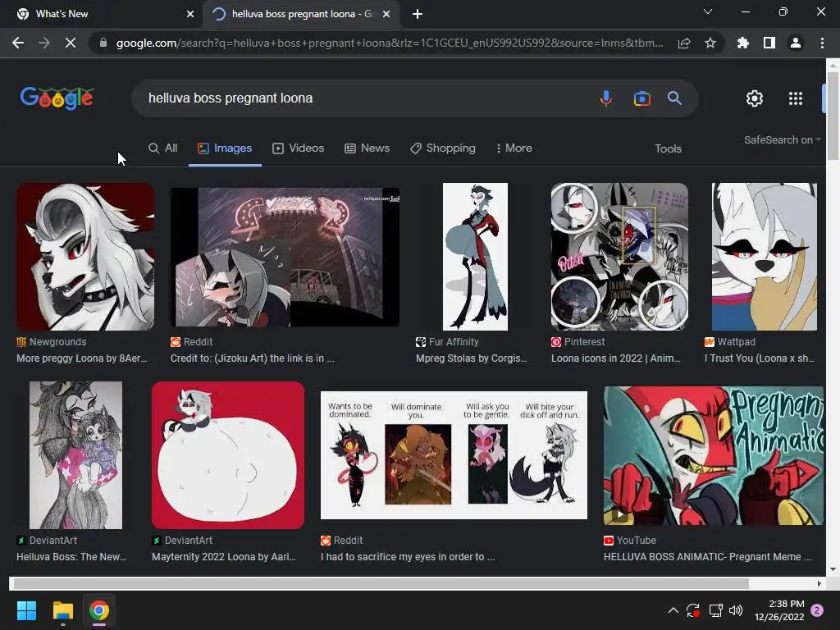Image resolution: width=840 pixels, height=630 pixels.
Task: Open the Reddit four-panel character thumbnail
Action: pyautogui.click(x=454, y=455)
